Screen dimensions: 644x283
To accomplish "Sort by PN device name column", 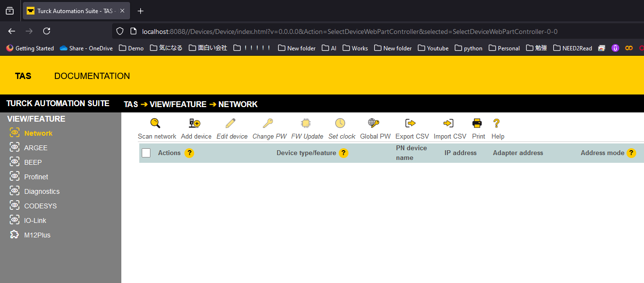I will click(412, 153).
